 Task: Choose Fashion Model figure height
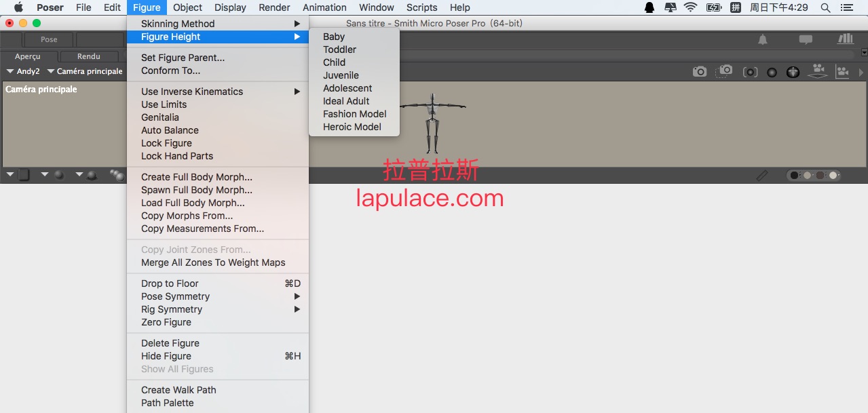click(354, 114)
